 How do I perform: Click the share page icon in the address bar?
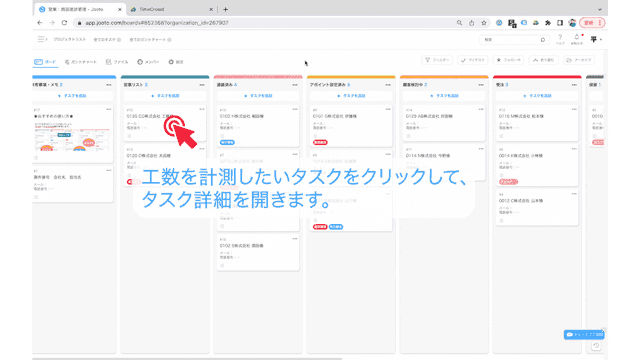(x=471, y=23)
